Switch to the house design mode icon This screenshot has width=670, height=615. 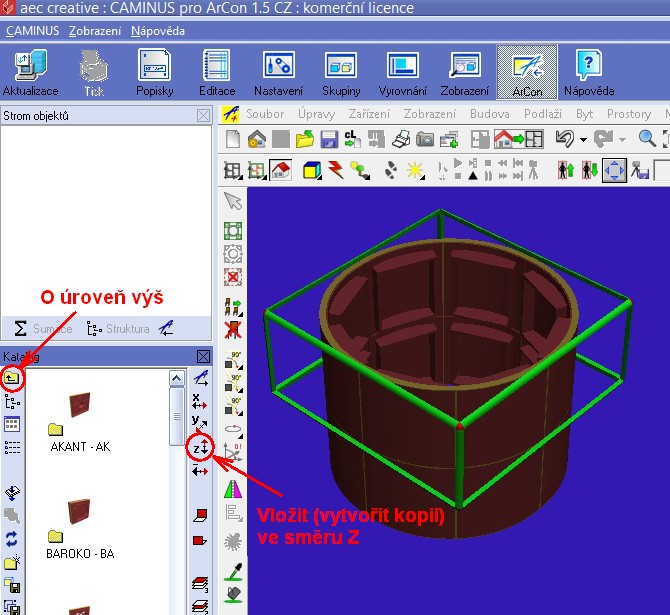[x=281, y=171]
